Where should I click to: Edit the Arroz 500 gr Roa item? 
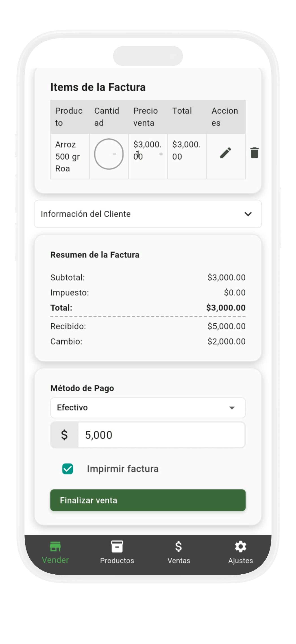pos(225,153)
